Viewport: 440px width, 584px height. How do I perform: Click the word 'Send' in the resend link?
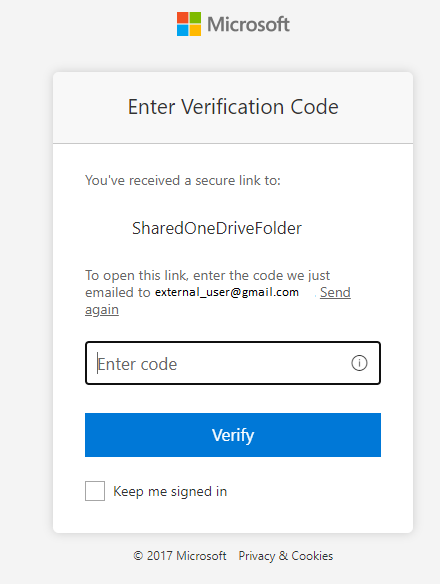335,292
